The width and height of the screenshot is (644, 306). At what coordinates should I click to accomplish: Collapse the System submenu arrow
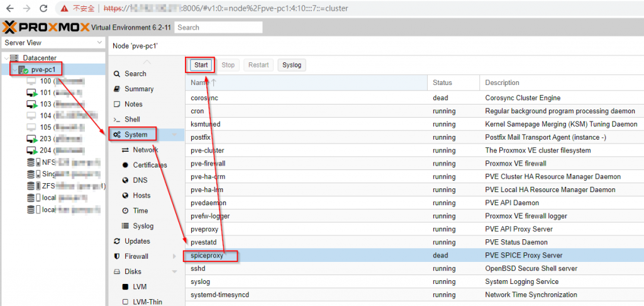click(175, 135)
